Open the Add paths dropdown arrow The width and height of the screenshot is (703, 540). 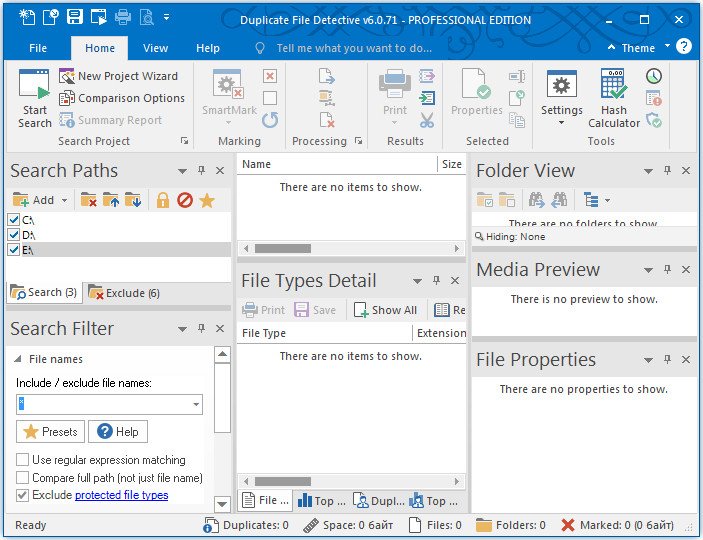[x=65, y=200]
